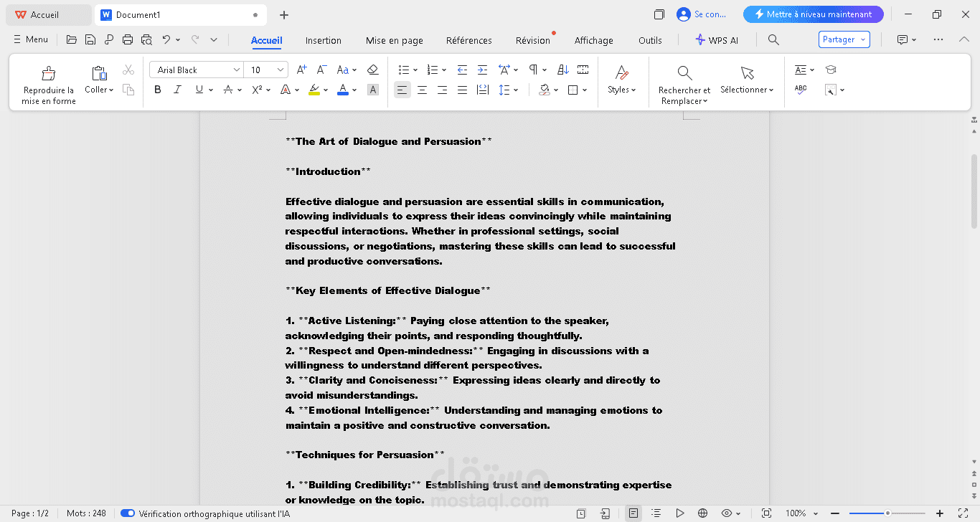Clear formatting with the eraser icon
The height and width of the screenshot is (522, 980).
pyautogui.click(x=372, y=70)
